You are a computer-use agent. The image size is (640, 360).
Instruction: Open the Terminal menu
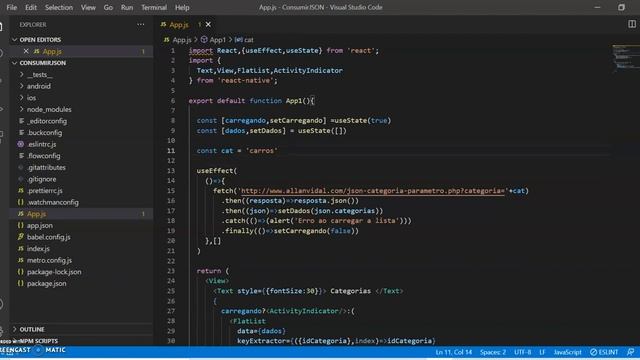(154, 7)
